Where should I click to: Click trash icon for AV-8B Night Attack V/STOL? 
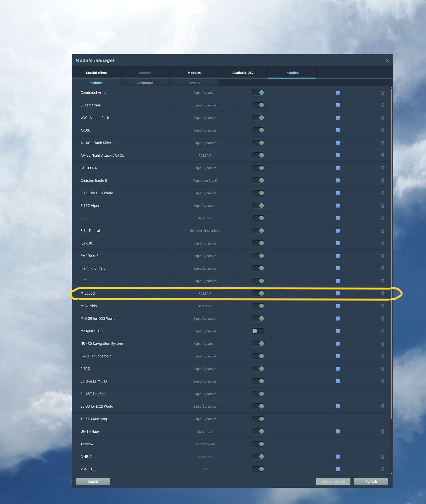click(383, 155)
